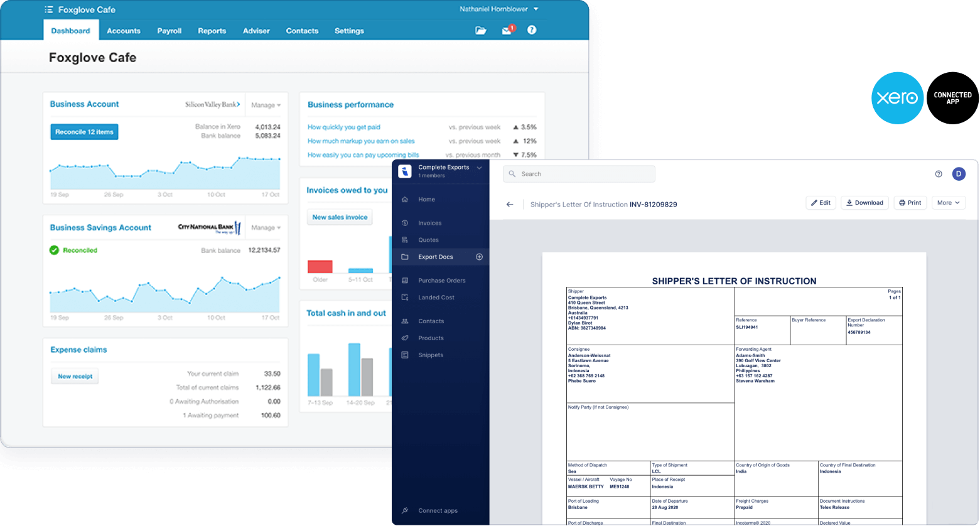Screen dimensions: 980x526
Task: Click the Xero help question mark icon
Action: point(531,30)
